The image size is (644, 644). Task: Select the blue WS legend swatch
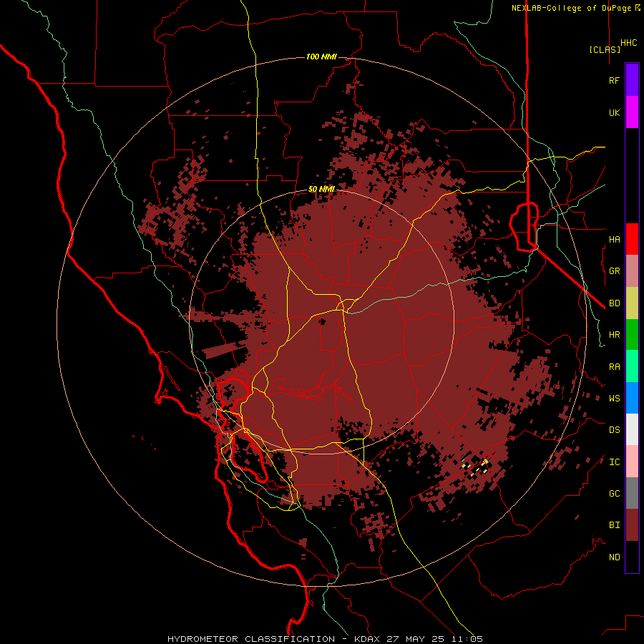[x=632, y=398]
